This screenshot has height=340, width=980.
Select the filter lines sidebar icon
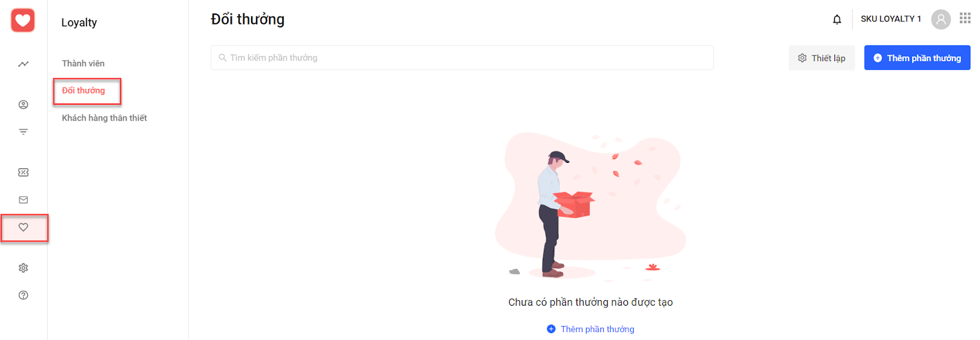[x=23, y=132]
